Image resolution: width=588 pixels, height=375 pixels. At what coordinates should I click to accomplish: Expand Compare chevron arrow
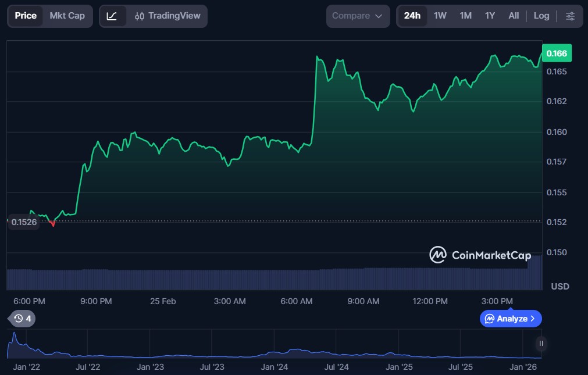(x=379, y=16)
